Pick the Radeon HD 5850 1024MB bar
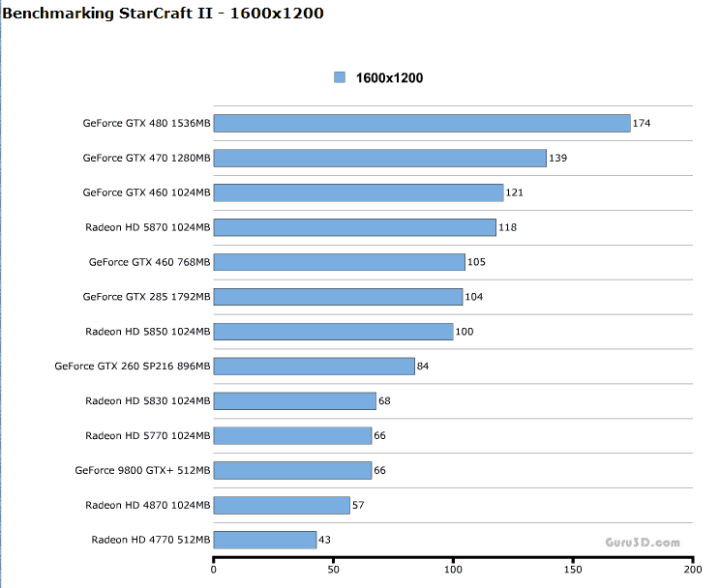720x588 pixels. 333,332
